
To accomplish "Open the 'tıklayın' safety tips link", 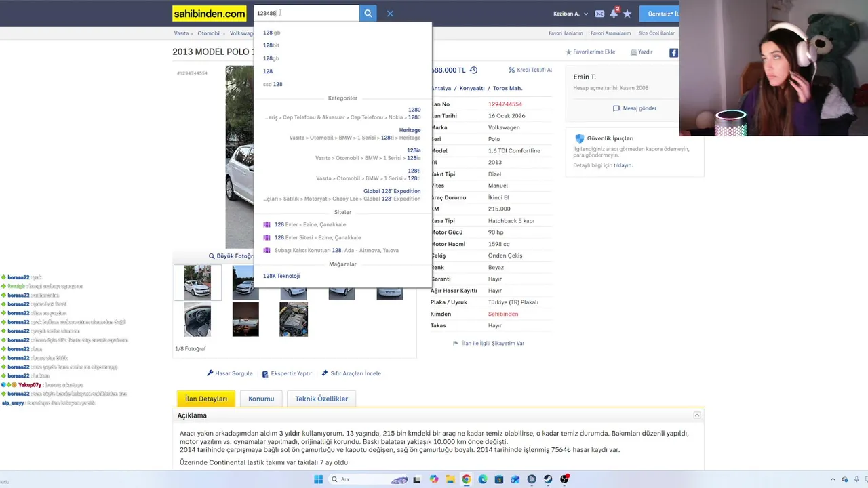I will pyautogui.click(x=623, y=165).
